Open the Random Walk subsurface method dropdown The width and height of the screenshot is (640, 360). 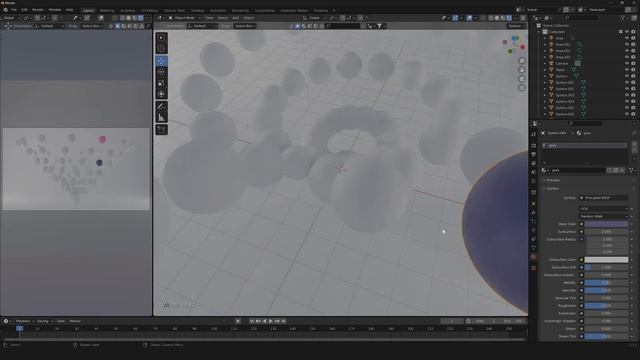pos(604,216)
